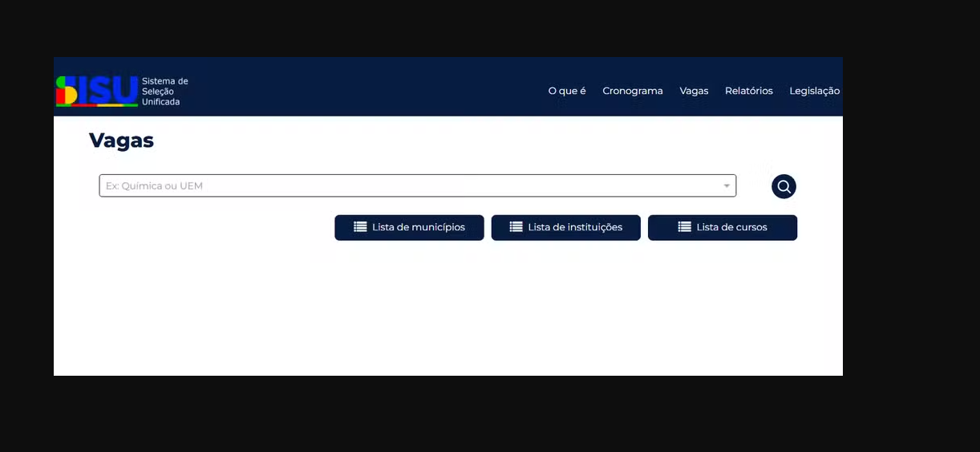Click the Sistema de Seleção Unificada text
Viewport: 980px width, 452px height.
coord(164,92)
